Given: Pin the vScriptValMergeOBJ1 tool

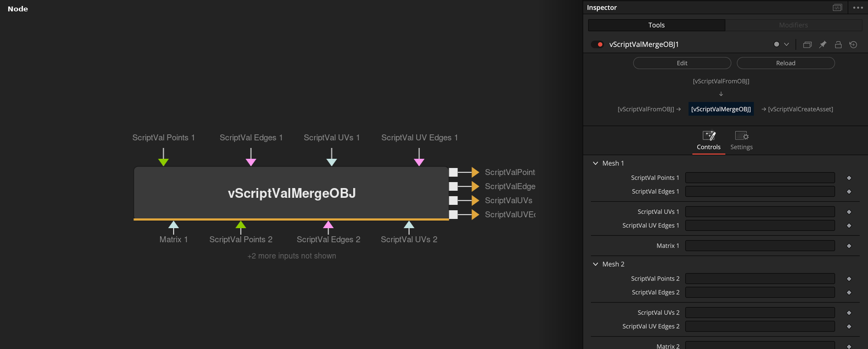Looking at the screenshot, I should coord(822,44).
